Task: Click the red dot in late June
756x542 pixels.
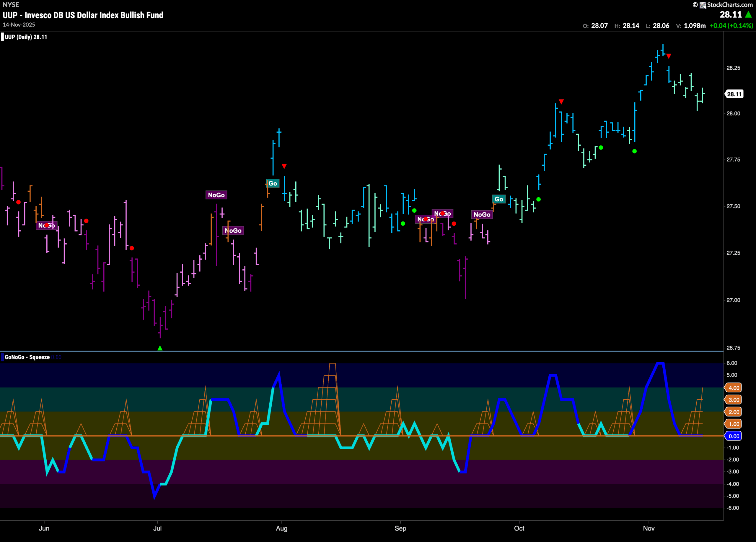Action: [132, 248]
